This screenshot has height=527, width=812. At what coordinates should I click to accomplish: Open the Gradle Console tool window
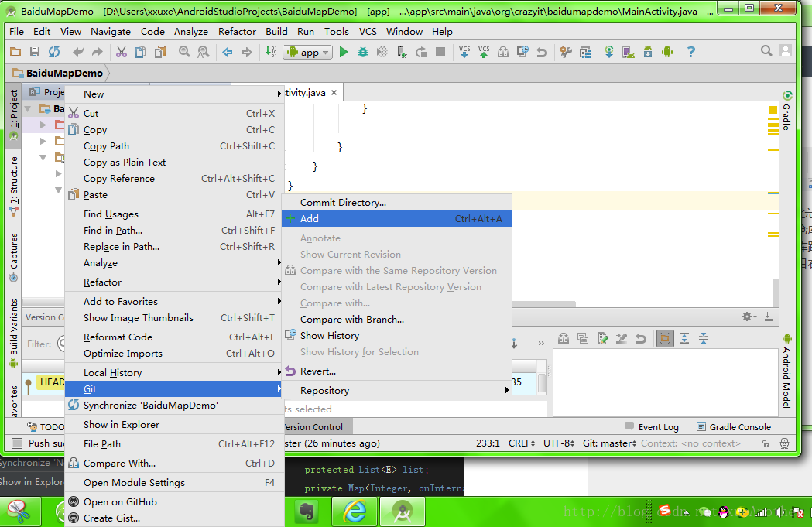[x=734, y=427]
